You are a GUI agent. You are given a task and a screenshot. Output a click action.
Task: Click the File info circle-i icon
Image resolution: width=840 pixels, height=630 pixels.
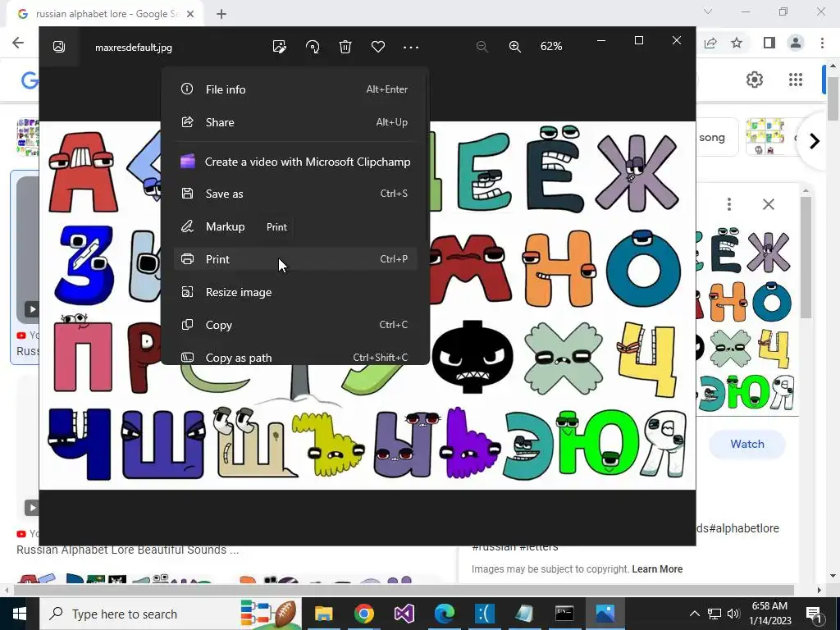tap(187, 89)
